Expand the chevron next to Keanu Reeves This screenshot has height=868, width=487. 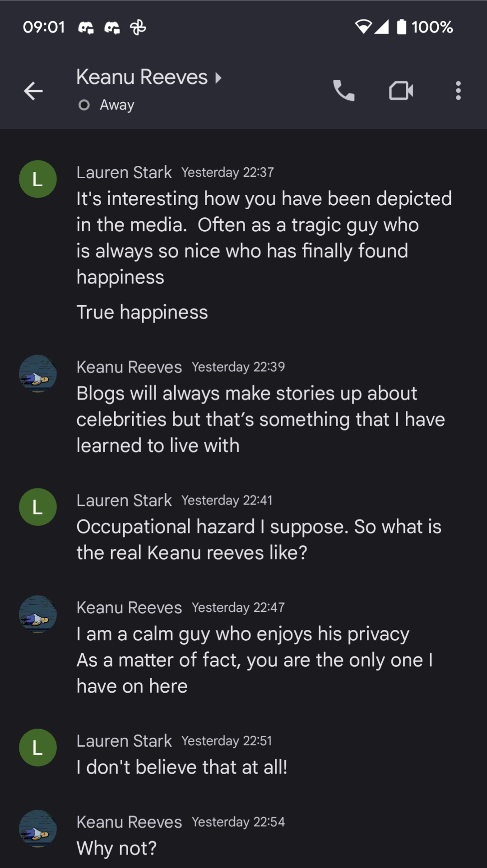218,78
